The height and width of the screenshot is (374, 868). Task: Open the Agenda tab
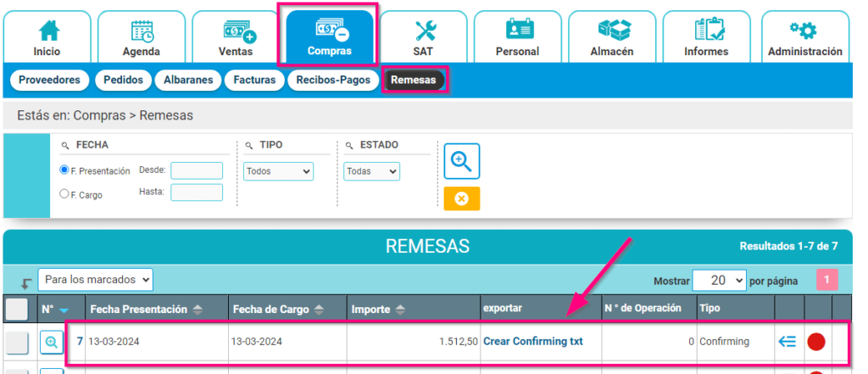(x=142, y=37)
